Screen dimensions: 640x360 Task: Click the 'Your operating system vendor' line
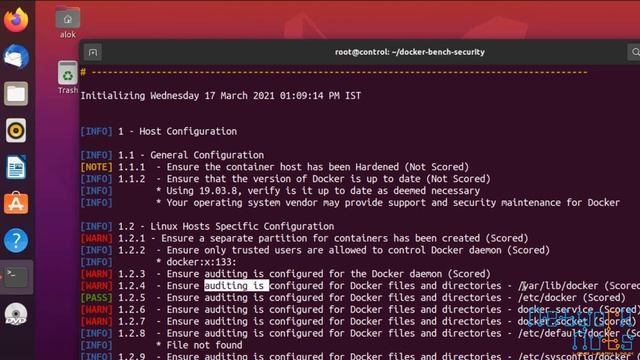click(x=350, y=202)
